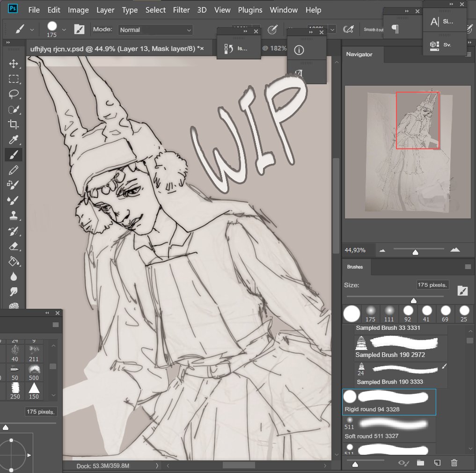Open the Brushes panel menu
Viewport: 476px width, 473px height.
pyautogui.click(x=468, y=267)
